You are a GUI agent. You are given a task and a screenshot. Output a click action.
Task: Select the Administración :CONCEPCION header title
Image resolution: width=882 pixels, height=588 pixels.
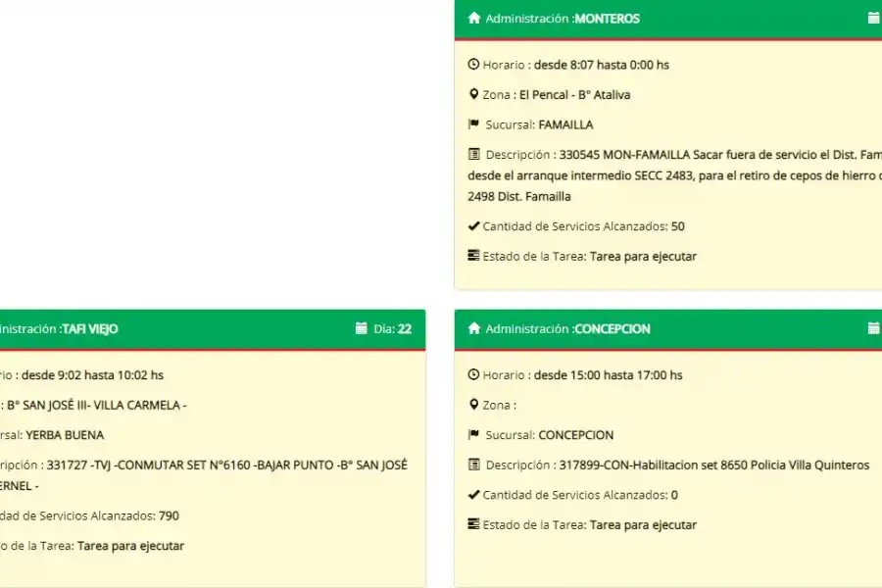567,329
